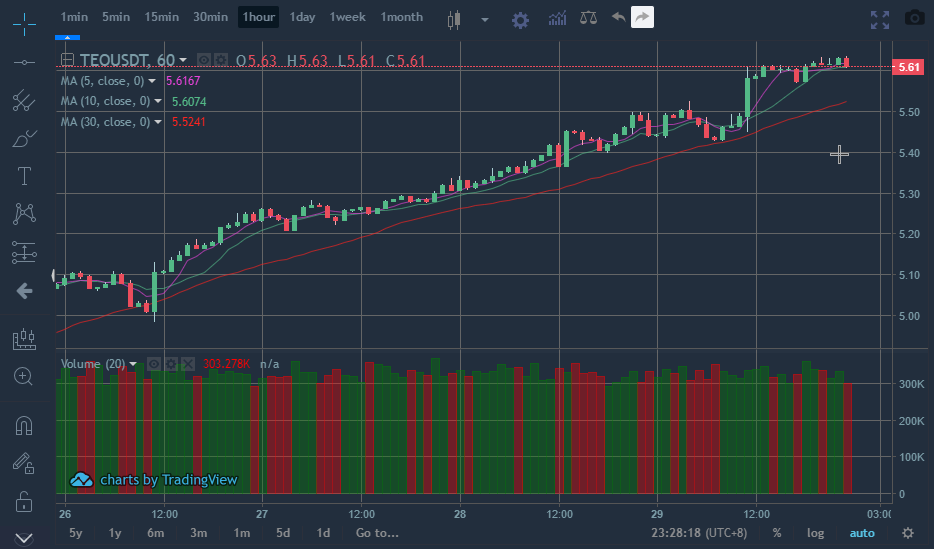Viewport: 934px width, 549px height.
Task: Open the pitchfork drawing tool
Action: point(24,100)
